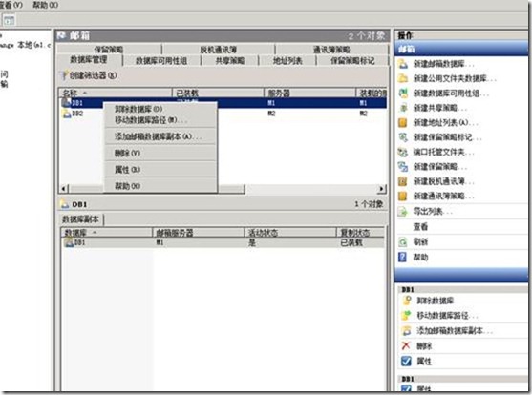Image resolution: width=532 pixels, height=395 pixels.
Task: Click the DB2 database icon in list
Action: 67,114
